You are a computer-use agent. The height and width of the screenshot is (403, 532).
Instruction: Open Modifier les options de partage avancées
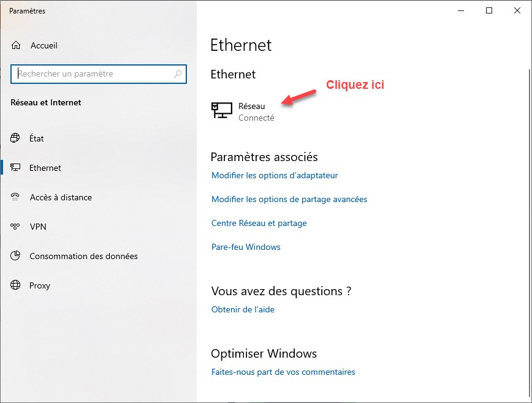(x=289, y=199)
